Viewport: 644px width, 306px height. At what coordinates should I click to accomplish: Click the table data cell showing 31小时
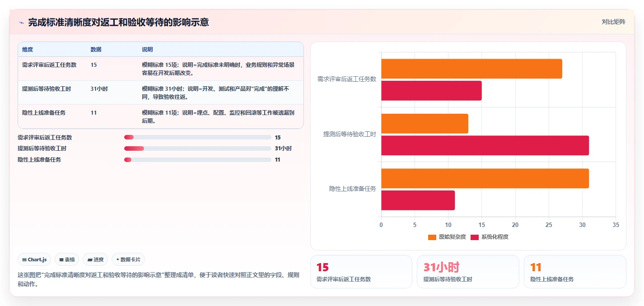[x=99, y=89]
